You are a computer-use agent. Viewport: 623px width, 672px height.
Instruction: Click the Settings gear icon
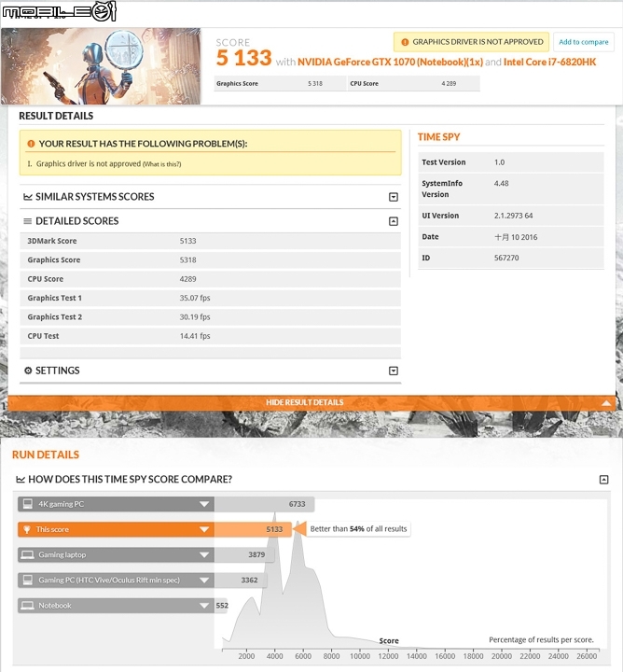(28, 371)
